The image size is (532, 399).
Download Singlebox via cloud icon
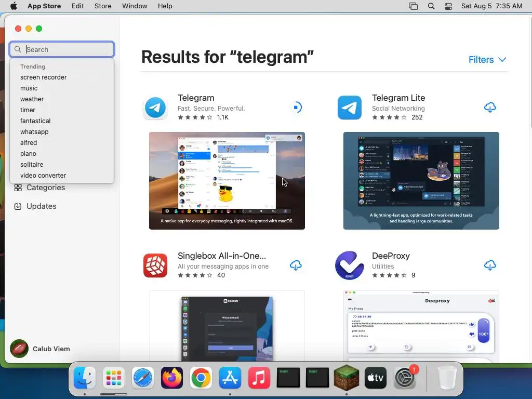[296, 265]
